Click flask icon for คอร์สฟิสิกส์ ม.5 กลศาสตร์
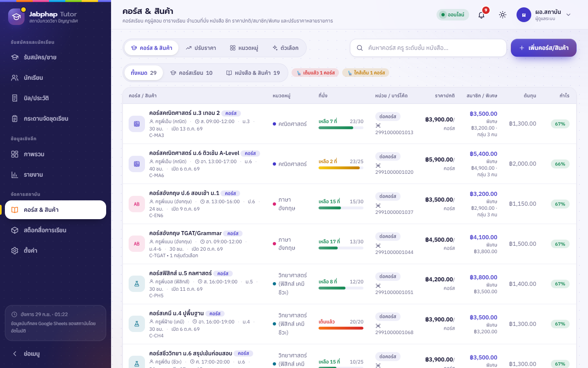This screenshot has height=368, width=588. 137,284
